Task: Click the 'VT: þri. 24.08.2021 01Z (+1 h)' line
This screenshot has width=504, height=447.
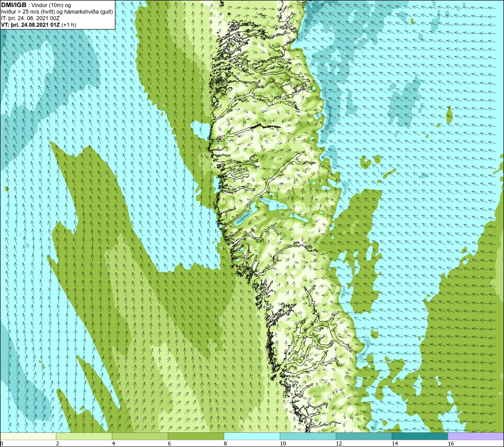Action: click(39, 24)
